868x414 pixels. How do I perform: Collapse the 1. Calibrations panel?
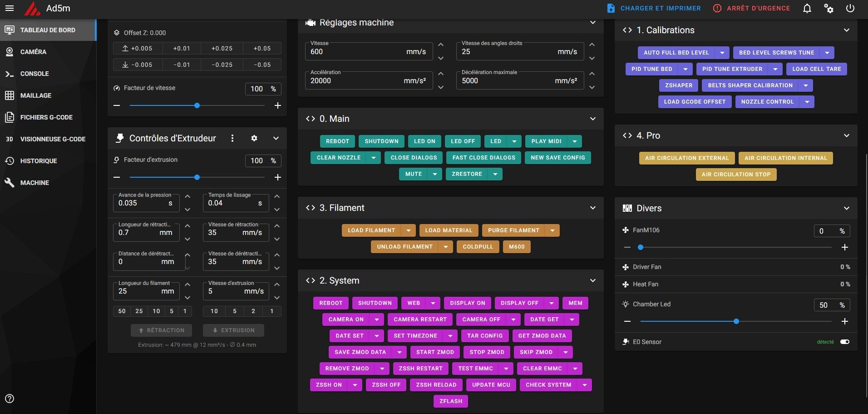click(847, 30)
